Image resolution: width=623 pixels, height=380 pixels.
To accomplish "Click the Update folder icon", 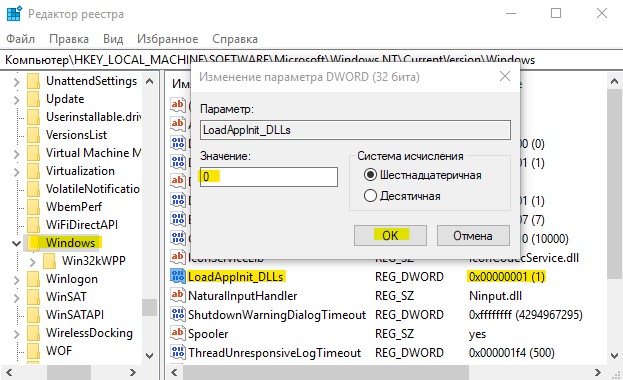I will (33, 99).
